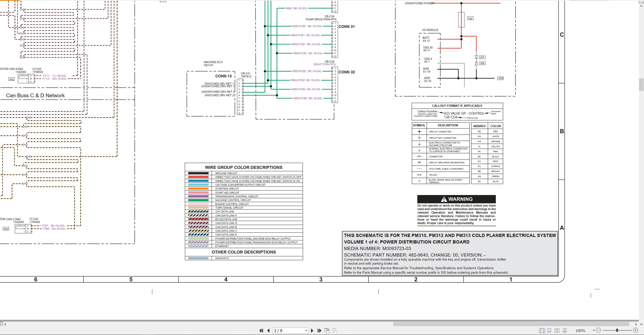Click the previous view icon
Screen dimensions: 644x335
327,331
